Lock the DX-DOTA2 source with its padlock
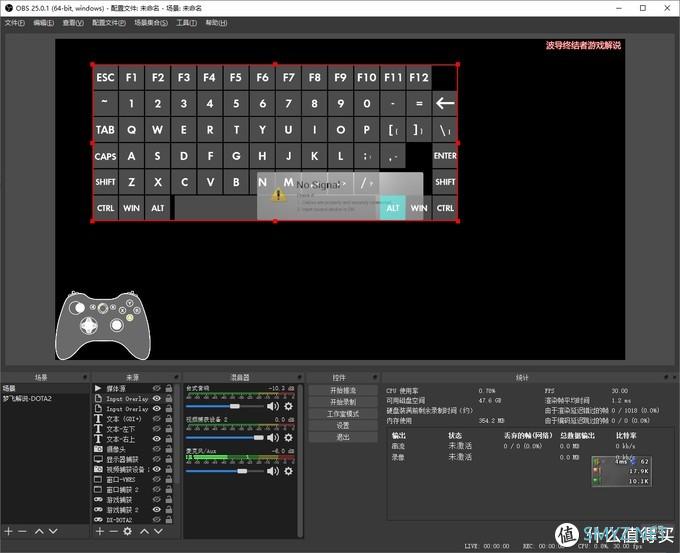The image size is (680, 553). coord(169,520)
